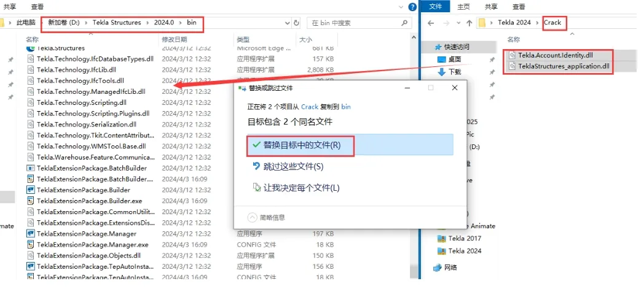Click the magnifier icon in bin search box
The height and width of the screenshot is (289, 644).
pos(404,23)
